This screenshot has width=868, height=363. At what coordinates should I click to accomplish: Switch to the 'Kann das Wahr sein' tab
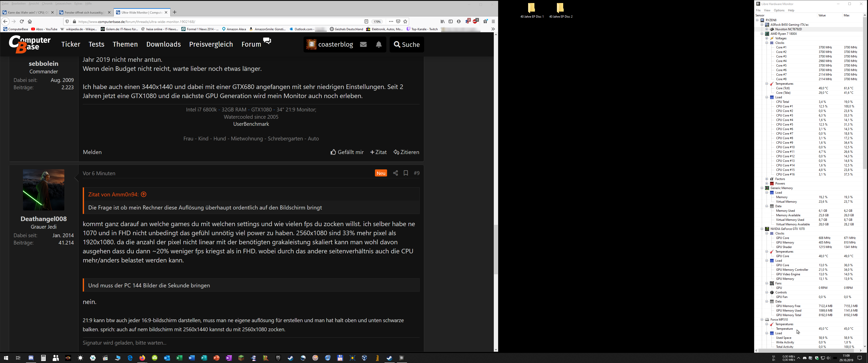(27, 12)
